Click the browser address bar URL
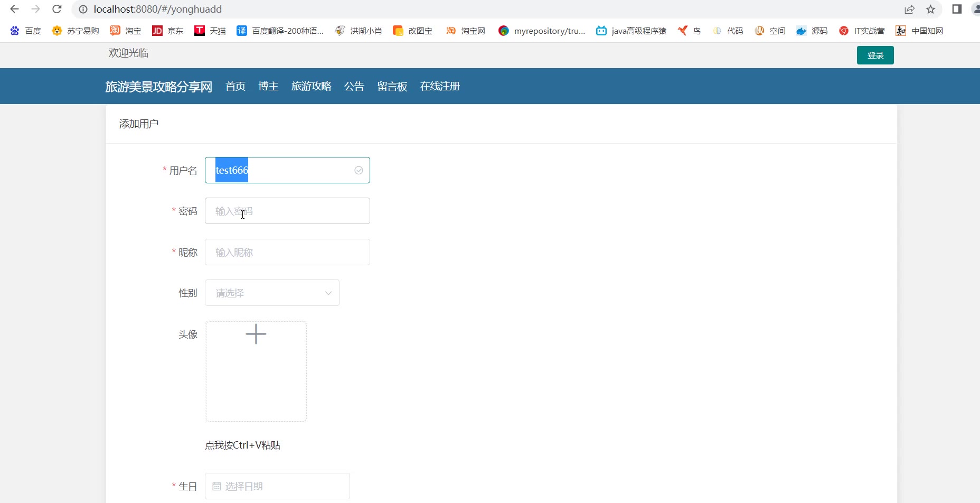Viewport: 980px width, 503px height. coord(158,9)
